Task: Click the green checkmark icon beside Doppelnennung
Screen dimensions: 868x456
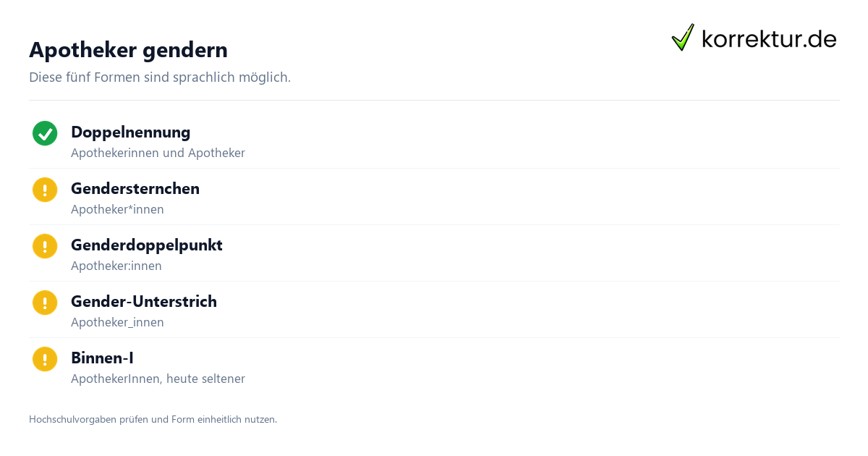Action: [x=45, y=133]
